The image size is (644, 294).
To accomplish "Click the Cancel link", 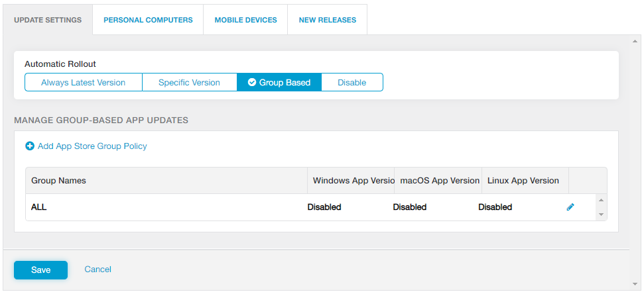I will click(x=97, y=269).
